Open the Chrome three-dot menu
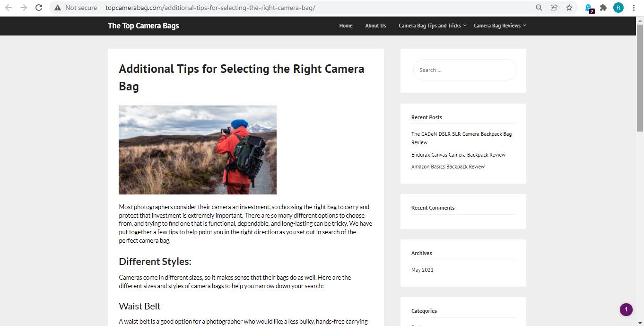The image size is (644, 326). [634, 8]
